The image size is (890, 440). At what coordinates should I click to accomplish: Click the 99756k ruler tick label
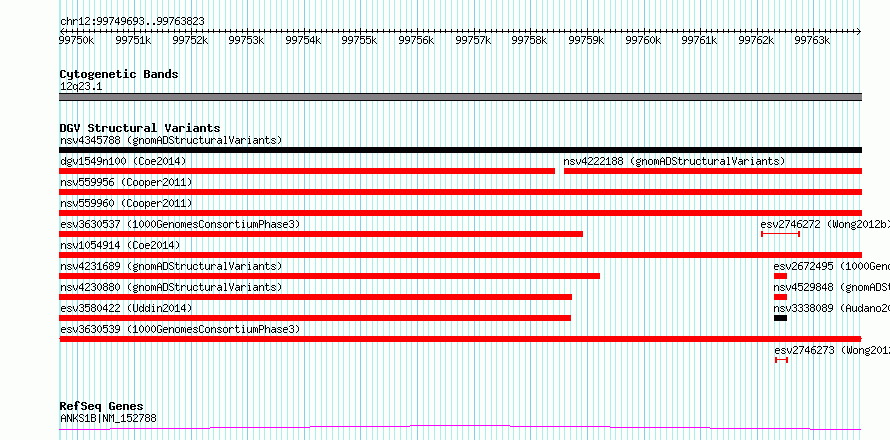[x=416, y=40]
